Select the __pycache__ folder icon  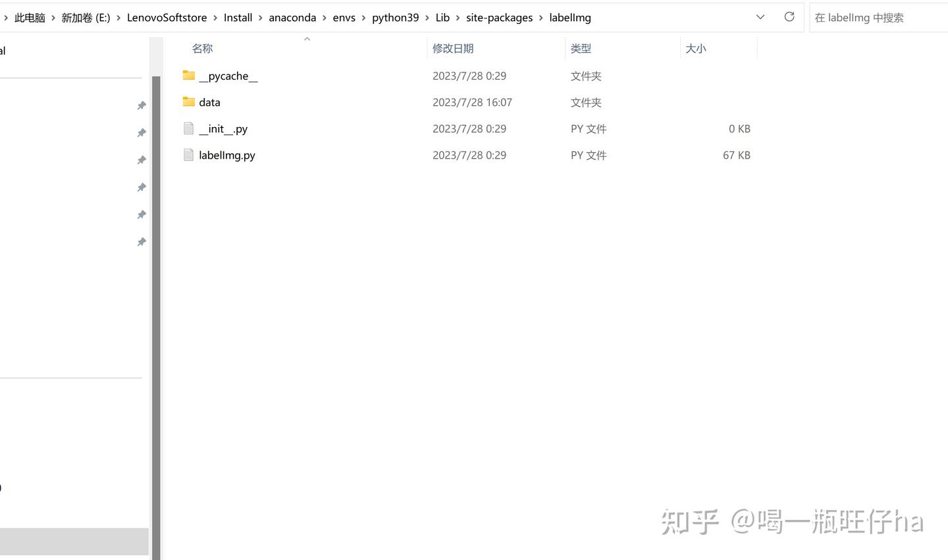(x=189, y=76)
